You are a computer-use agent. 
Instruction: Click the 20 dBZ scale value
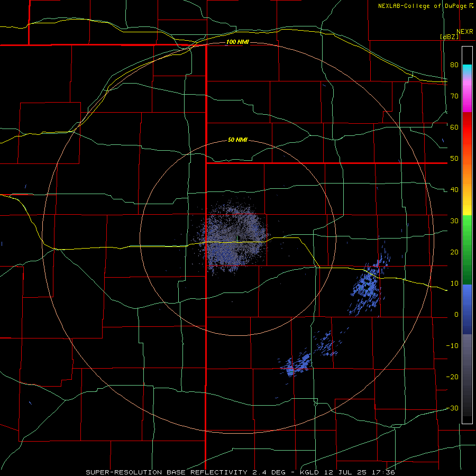pyautogui.click(x=454, y=252)
